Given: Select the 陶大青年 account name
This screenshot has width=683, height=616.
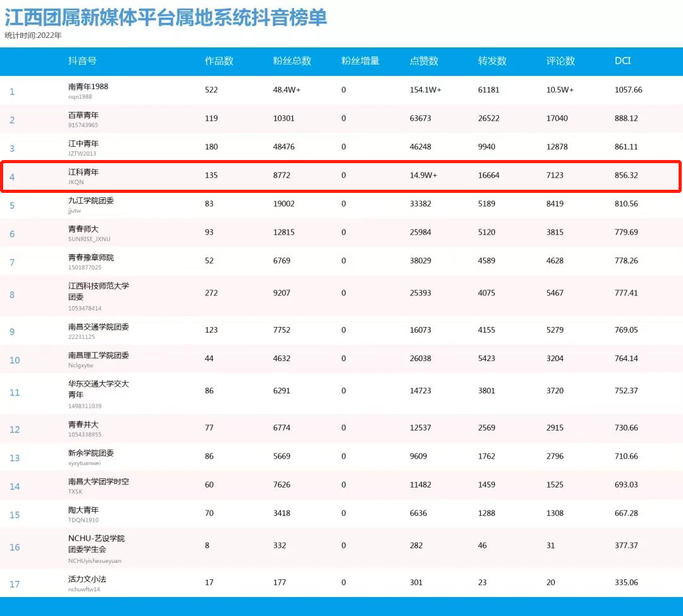Looking at the screenshot, I should [x=83, y=510].
